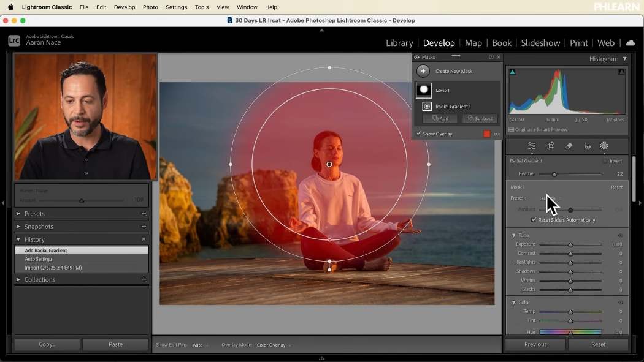Viewport: 644px width, 362px height.
Task: Open the Settings menu
Action: tap(176, 7)
